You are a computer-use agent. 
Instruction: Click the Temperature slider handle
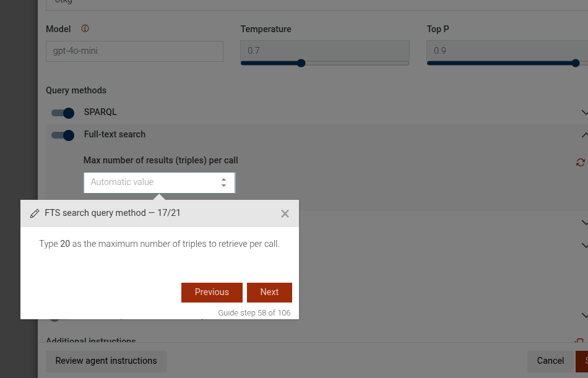tap(301, 62)
